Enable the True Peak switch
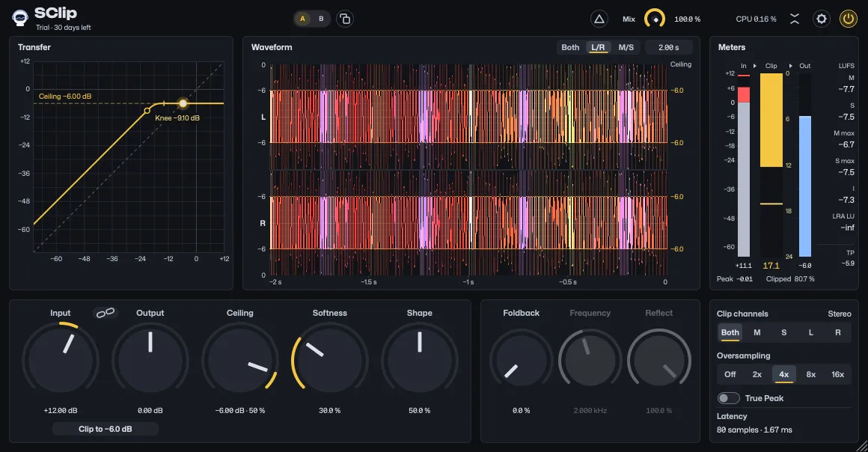This screenshot has width=868, height=452. coord(729,398)
